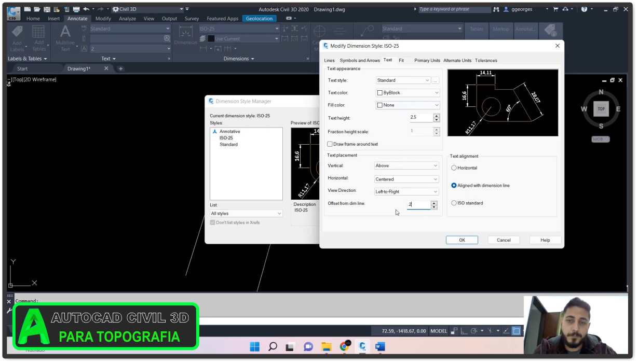Open Google Chrome from taskbar
638x364 pixels.
click(x=344, y=346)
